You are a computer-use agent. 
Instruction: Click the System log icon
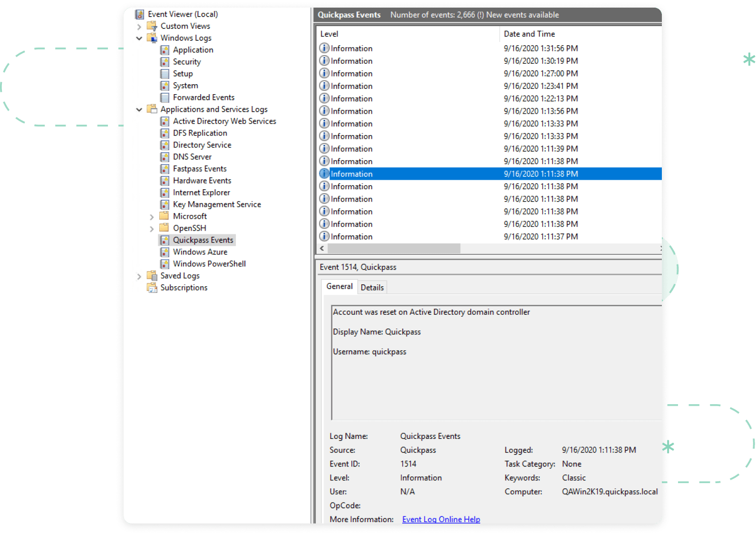point(165,86)
